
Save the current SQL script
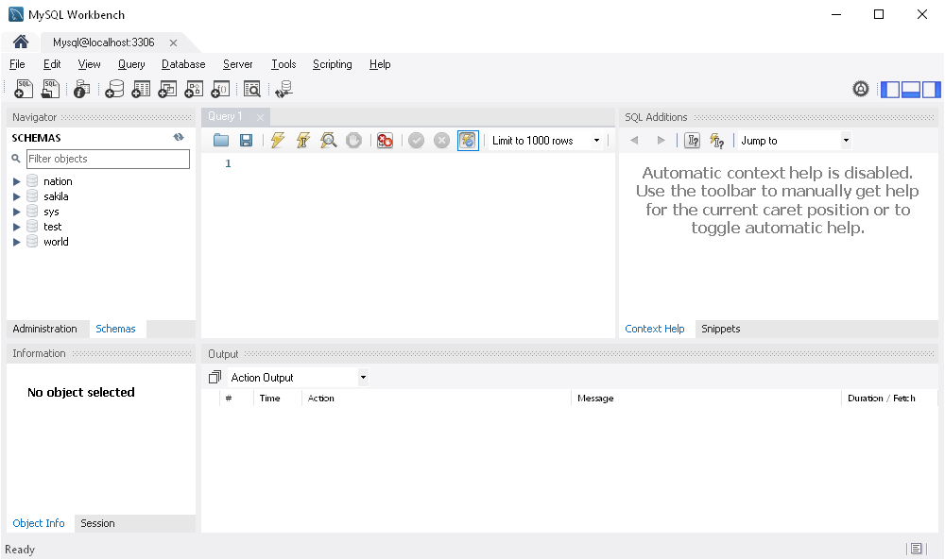(x=246, y=140)
